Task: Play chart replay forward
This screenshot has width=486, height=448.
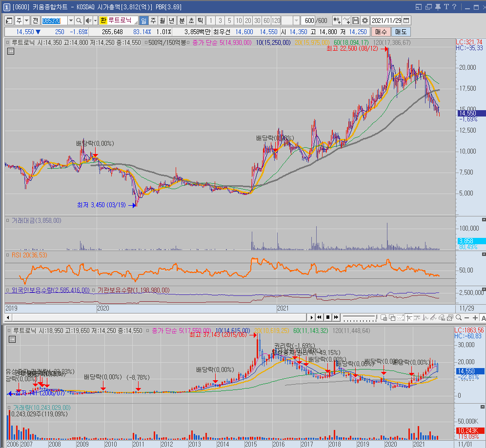Action: pyautogui.click(x=311, y=317)
